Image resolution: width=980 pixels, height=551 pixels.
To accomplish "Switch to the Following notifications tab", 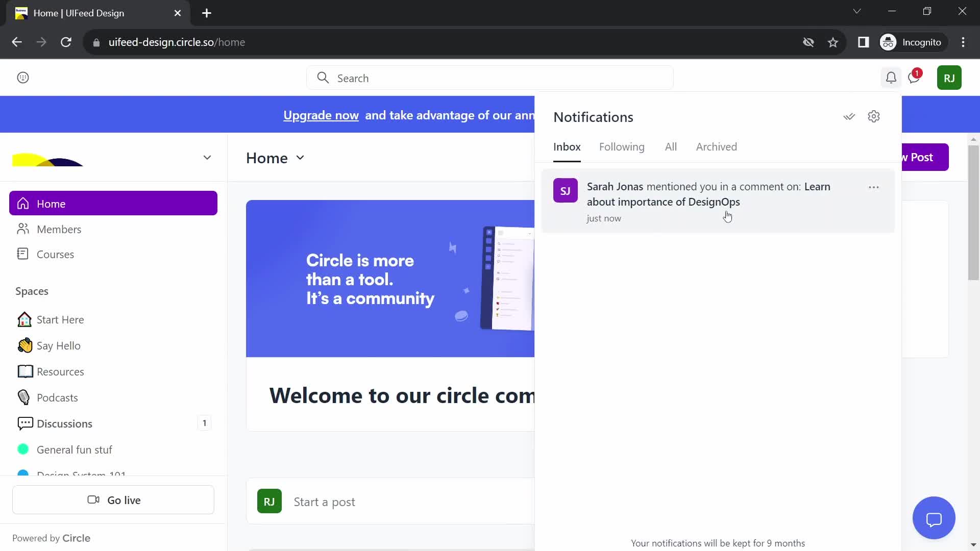I will 621,146.
